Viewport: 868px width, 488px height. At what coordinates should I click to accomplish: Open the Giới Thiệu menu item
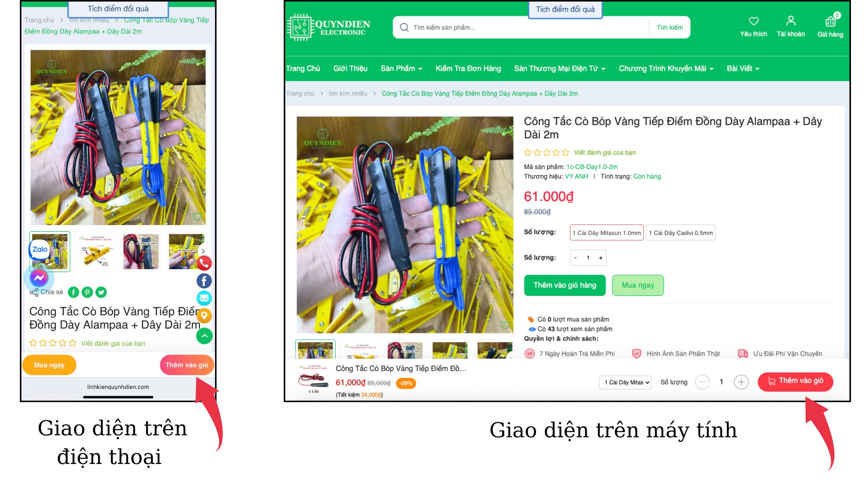point(350,69)
